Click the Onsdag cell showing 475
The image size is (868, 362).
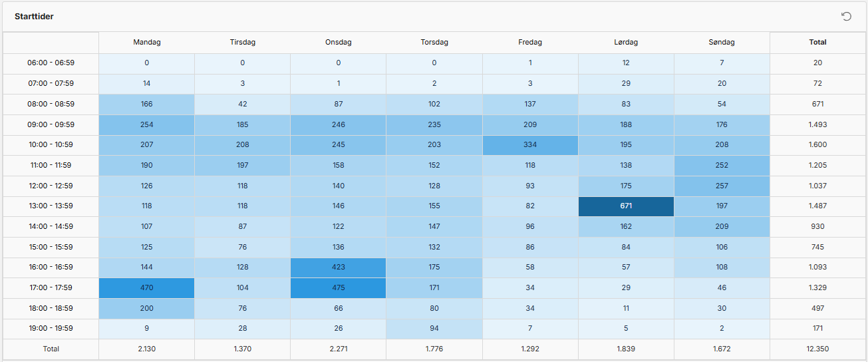(339, 287)
